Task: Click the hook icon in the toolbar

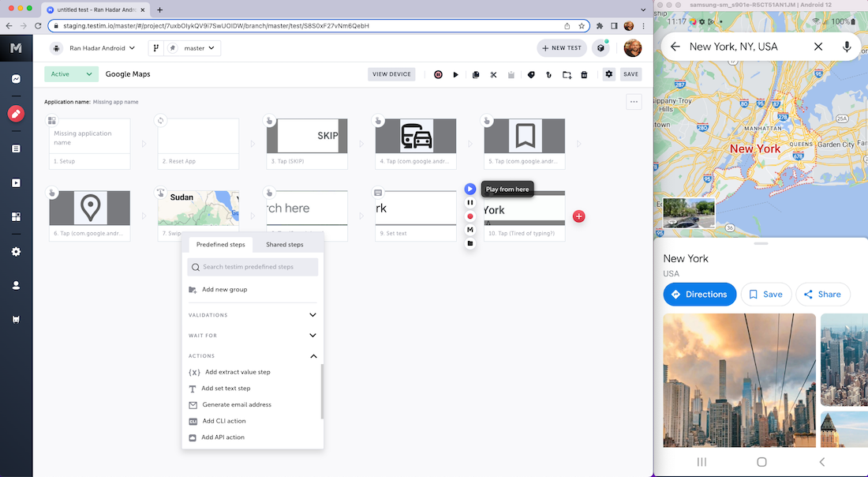Action: (548, 74)
